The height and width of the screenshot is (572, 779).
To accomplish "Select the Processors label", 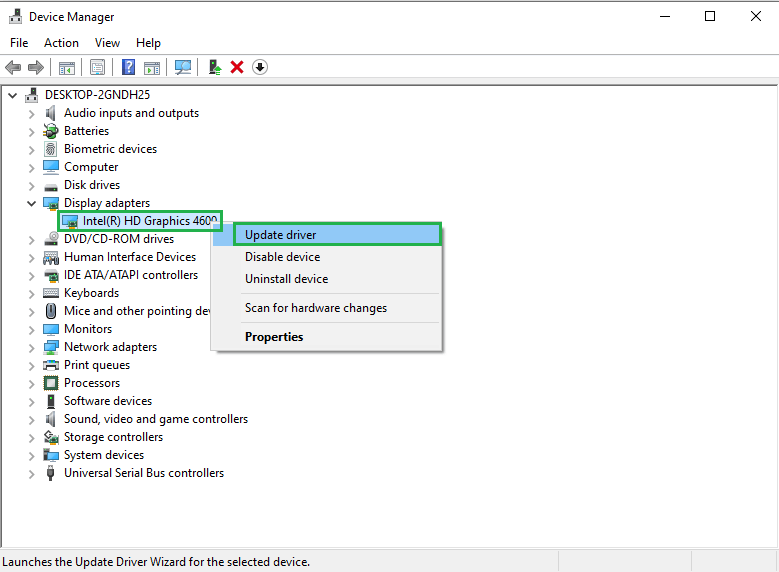I will pyautogui.click(x=92, y=383).
